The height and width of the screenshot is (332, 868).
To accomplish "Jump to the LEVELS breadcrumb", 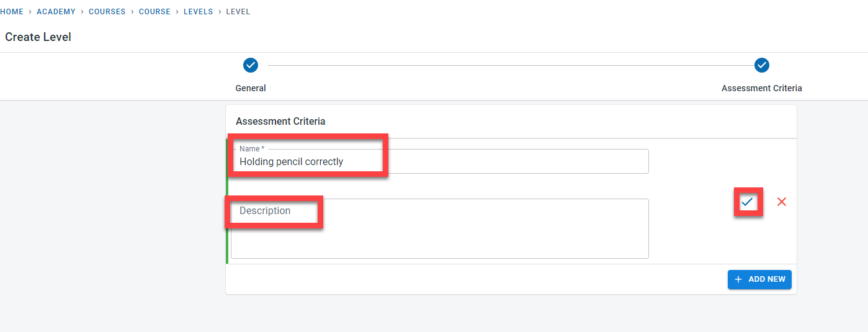I will [198, 12].
